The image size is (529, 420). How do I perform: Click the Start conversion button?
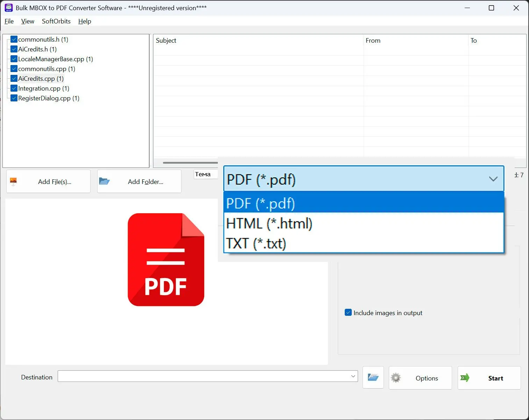(489, 378)
